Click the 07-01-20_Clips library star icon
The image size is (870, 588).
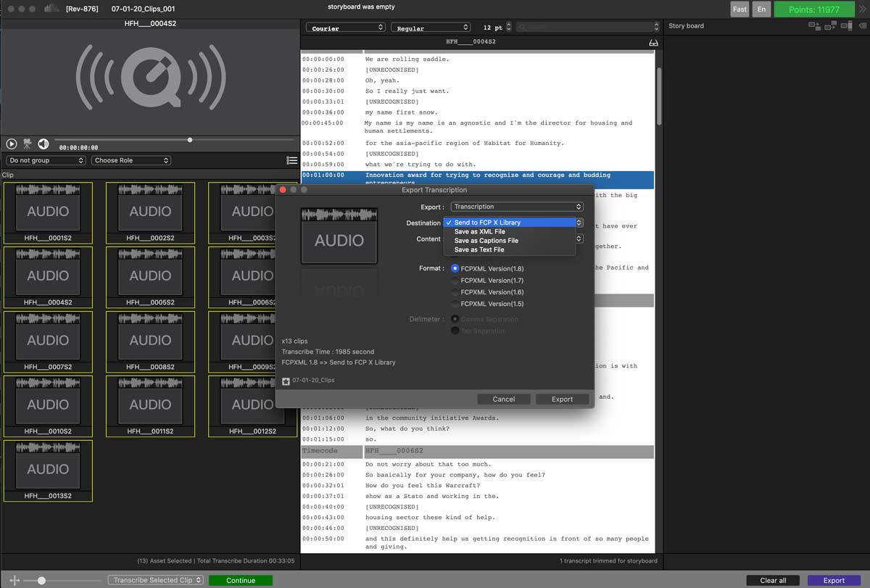286,381
